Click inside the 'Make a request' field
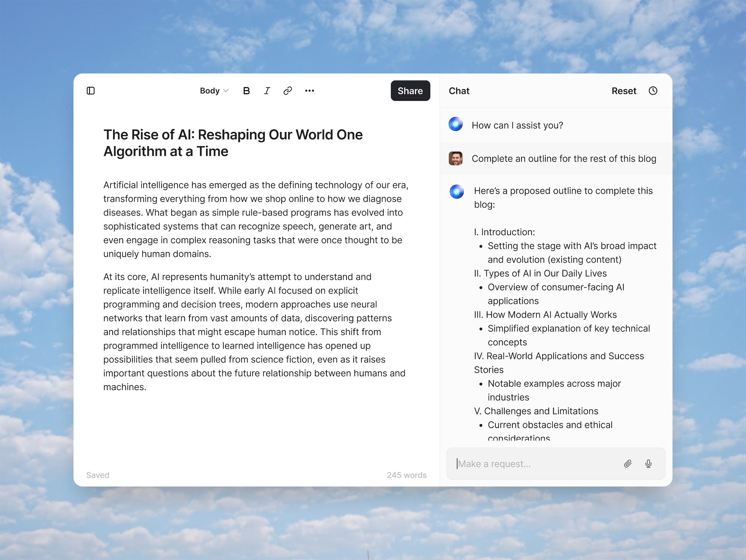746x560 pixels. [530, 464]
